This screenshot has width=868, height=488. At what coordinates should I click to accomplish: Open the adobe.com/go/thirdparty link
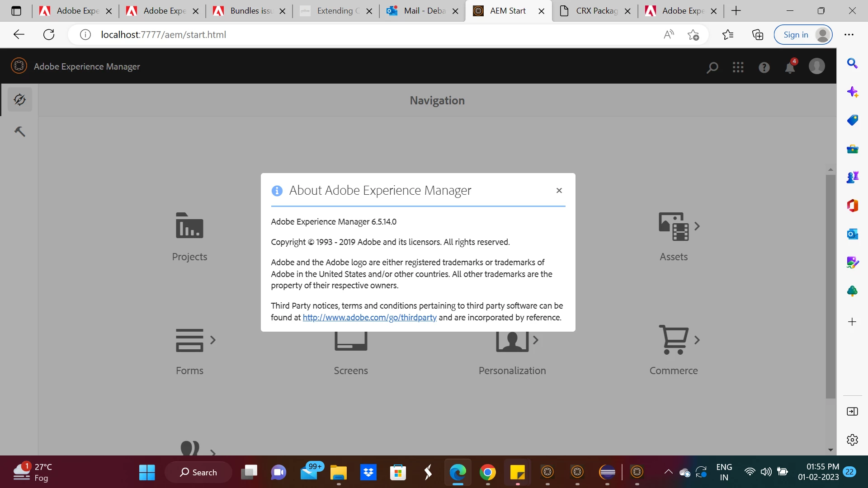(369, 318)
